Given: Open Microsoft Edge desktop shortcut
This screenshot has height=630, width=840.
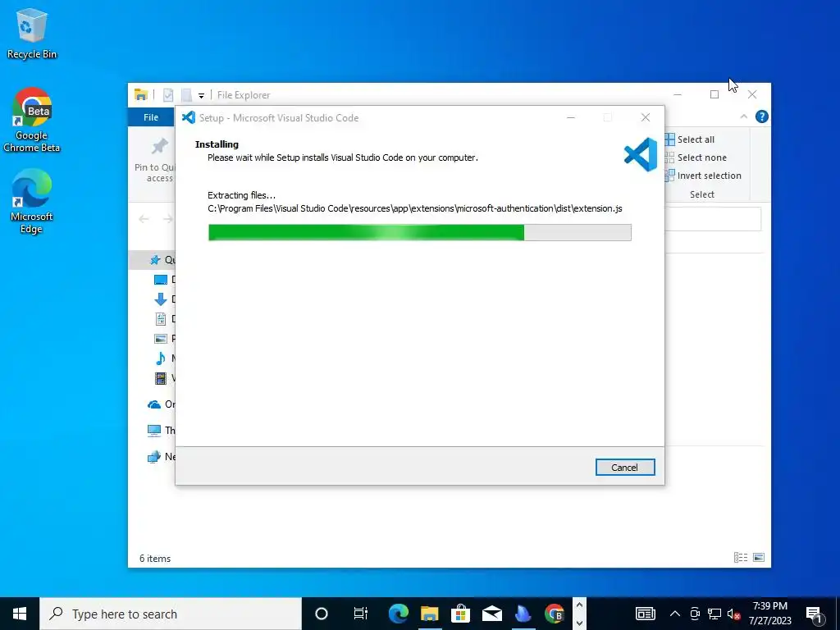Looking at the screenshot, I should click(x=32, y=202).
